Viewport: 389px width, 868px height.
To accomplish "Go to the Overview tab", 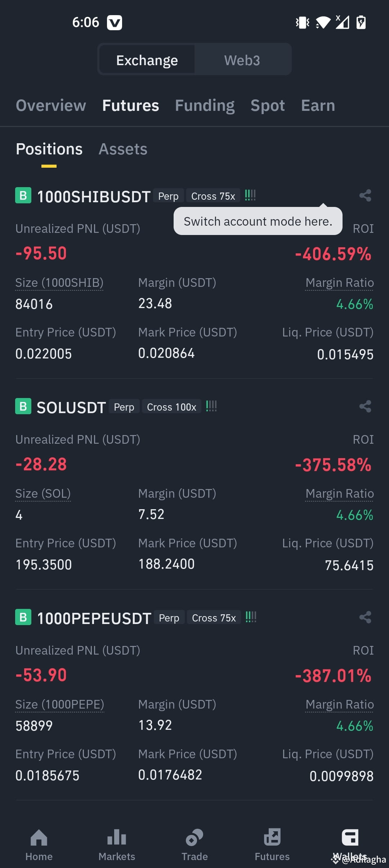I will click(51, 105).
